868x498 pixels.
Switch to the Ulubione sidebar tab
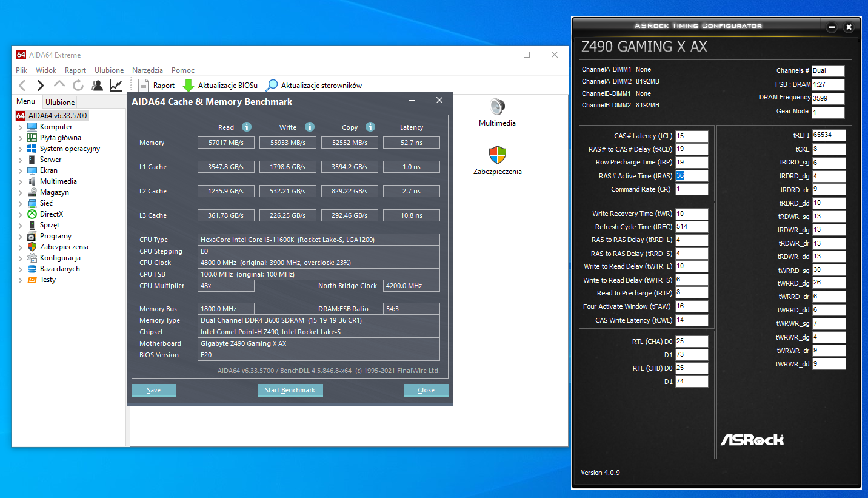tap(60, 102)
